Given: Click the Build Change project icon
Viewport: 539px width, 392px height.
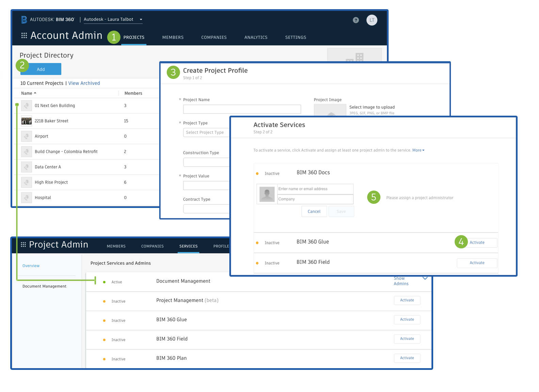Looking at the screenshot, I should [x=27, y=151].
